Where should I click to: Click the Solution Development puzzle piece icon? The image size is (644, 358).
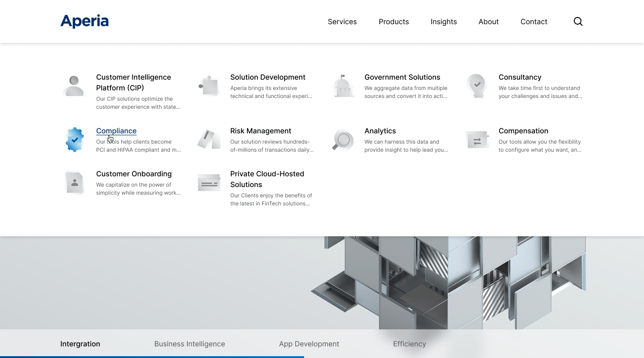tap(209, 85)
